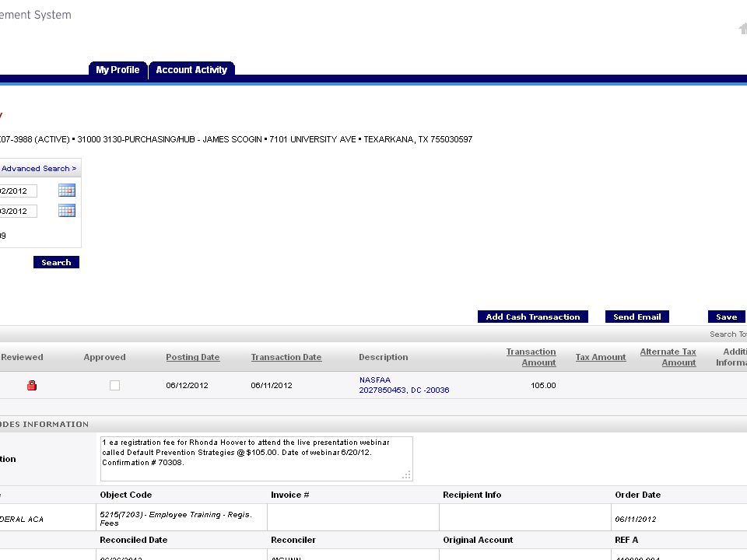This screenshot has height=560, width=747.
Task: Open the NASFAA transaction description link
Action: [x=404, y=385]
